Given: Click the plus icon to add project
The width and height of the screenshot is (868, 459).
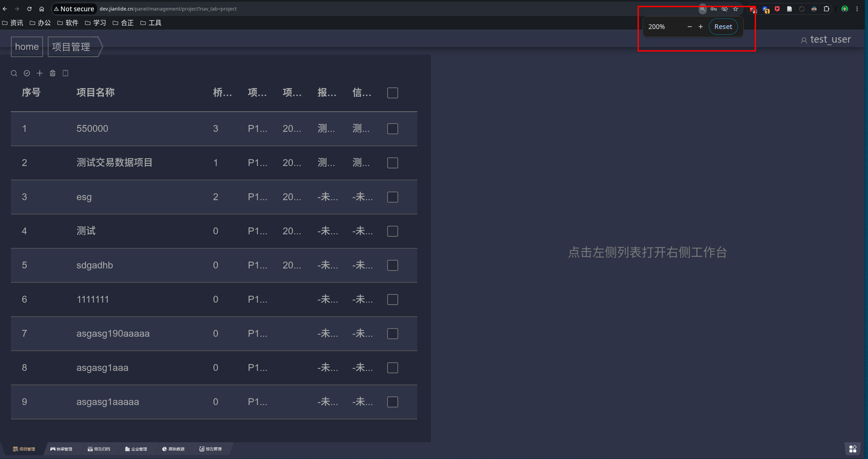Looking at the screenshot, I should [x=40, y=73].
